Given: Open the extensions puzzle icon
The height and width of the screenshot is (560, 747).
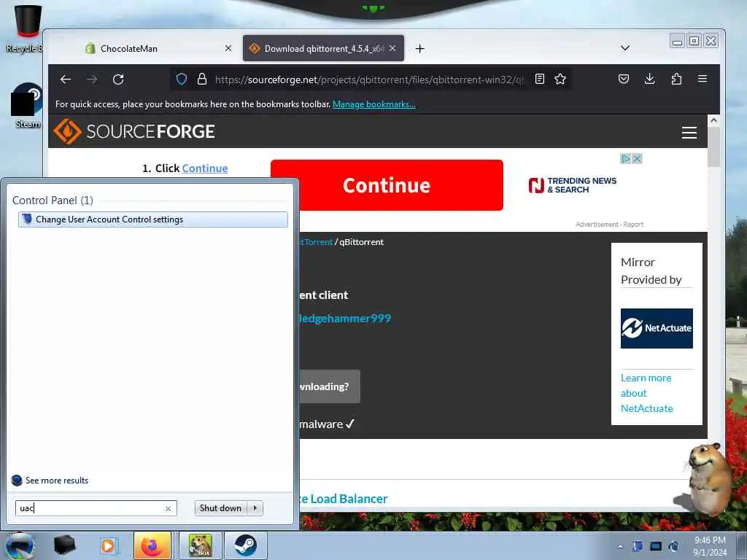Looking at the screenshot, I should coord(676,79).
